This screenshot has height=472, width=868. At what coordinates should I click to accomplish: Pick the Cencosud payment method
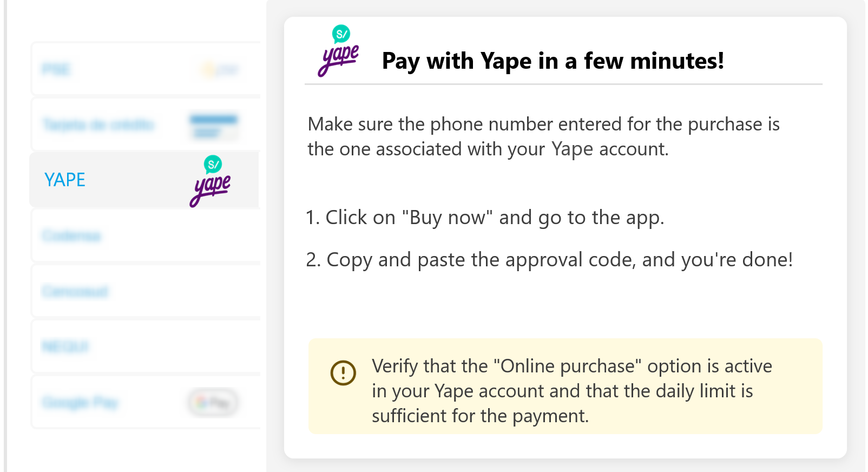(x=146, y=291)
